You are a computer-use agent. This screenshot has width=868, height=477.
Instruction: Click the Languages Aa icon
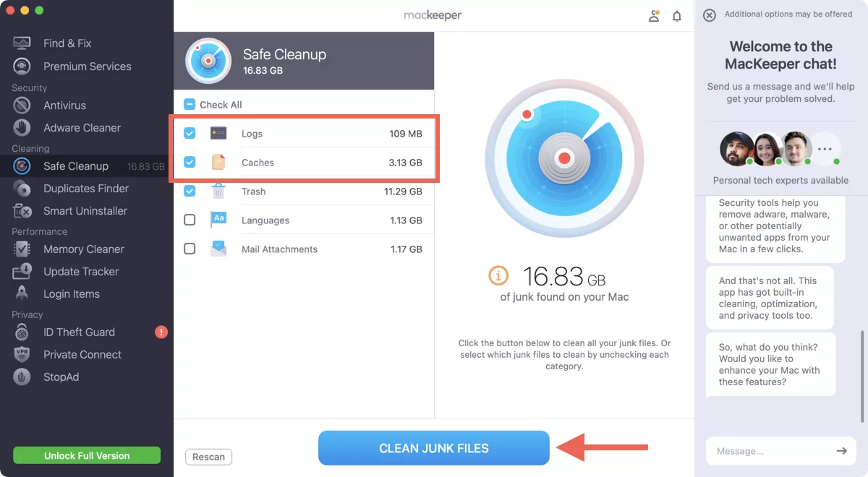pos(218,220)
